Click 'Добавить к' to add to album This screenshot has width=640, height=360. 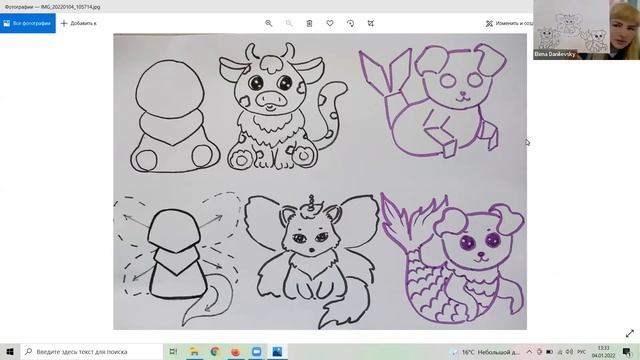(x=78, y=23)
